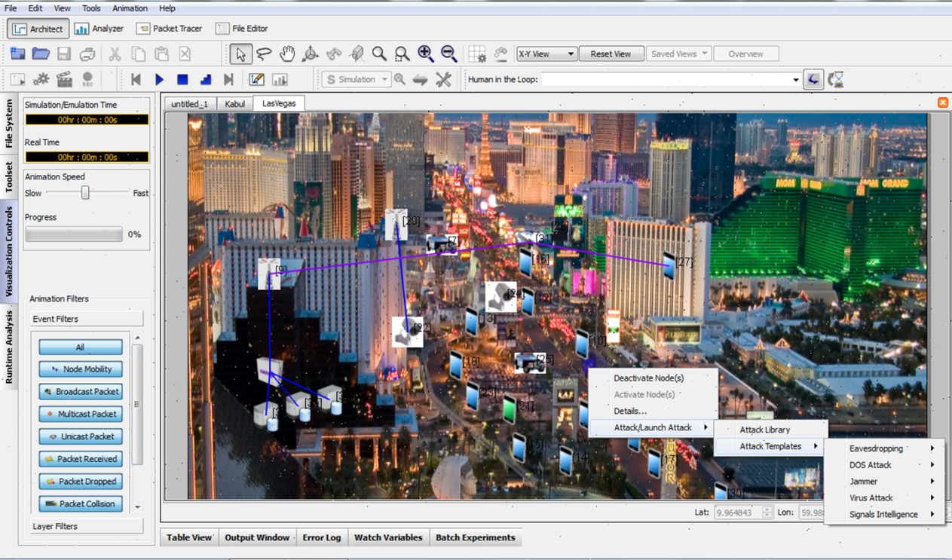Toggle the Packet Received filter
The height and width of the screenshot is (560, 952).
[x=81, y=459]
